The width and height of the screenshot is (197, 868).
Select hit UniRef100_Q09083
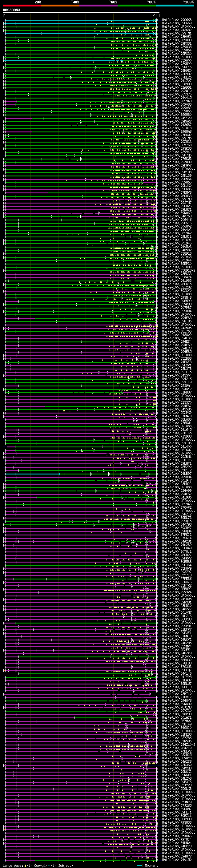(x=177, y=40)
